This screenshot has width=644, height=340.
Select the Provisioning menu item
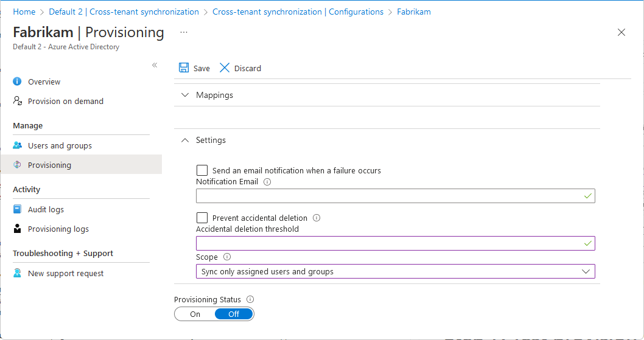82,165
